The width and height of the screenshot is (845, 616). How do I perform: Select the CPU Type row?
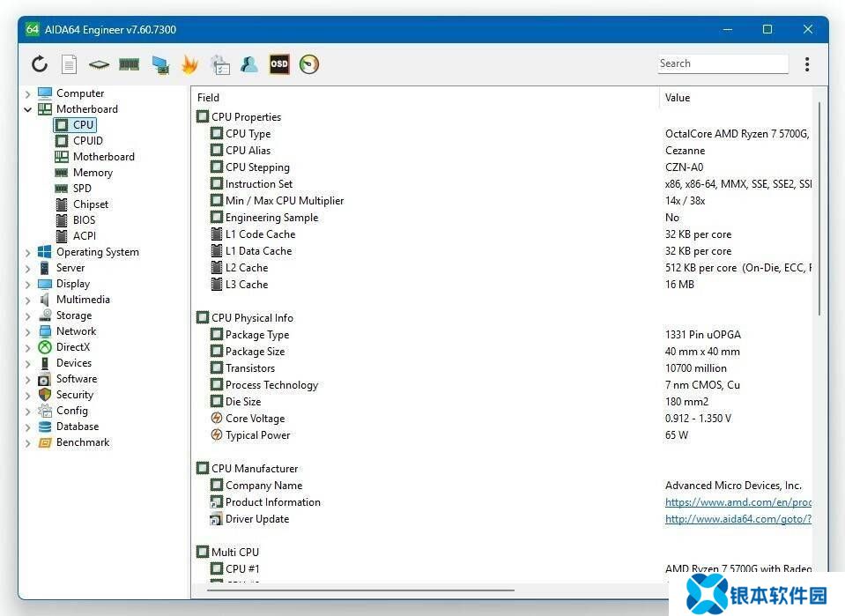coord(504,134)
